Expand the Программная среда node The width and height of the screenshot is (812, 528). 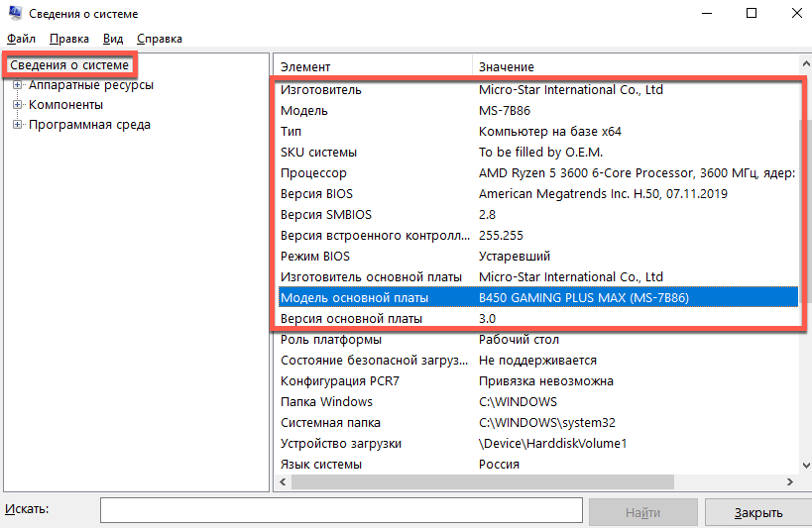pyautogui.click(x=17, y=125)
